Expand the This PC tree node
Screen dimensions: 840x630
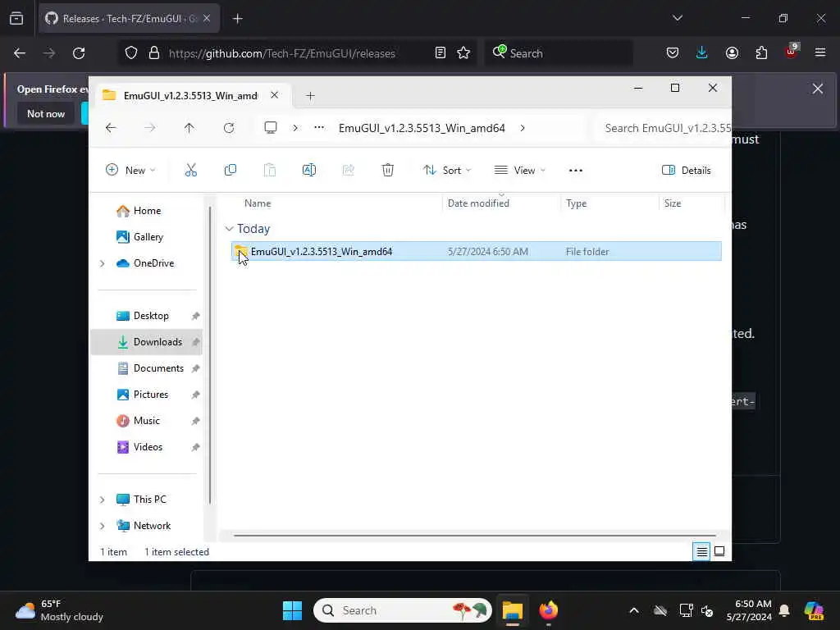pos(103,500)
